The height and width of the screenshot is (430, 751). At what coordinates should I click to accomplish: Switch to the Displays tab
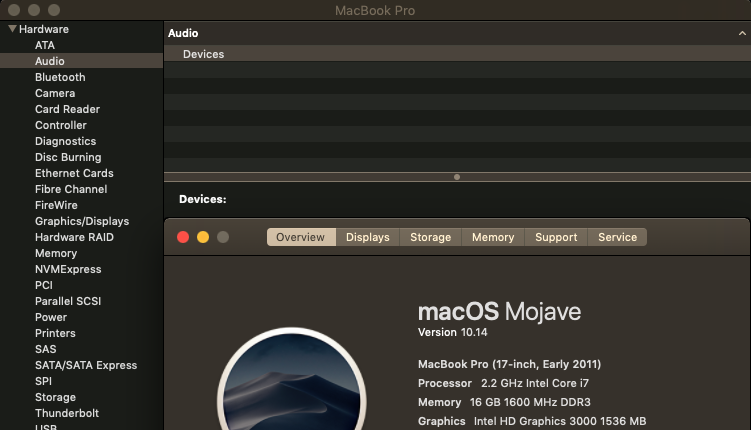tap(367, 237)
